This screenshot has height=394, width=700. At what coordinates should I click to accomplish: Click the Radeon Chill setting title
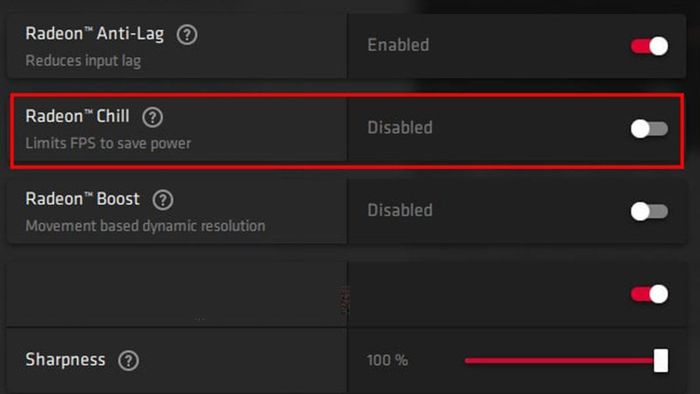tap(77, 116)
